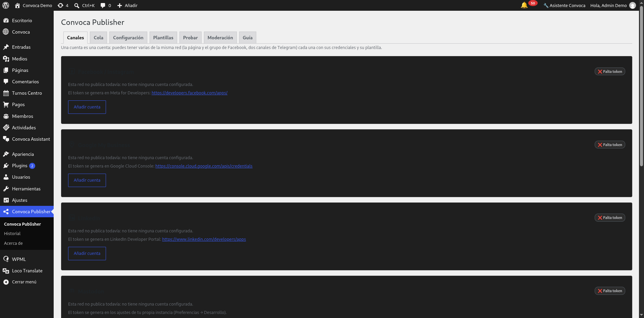Open the Convoca Demo home icon
Image resolution: width=644 pixels, height=318 pixels.
17,5
